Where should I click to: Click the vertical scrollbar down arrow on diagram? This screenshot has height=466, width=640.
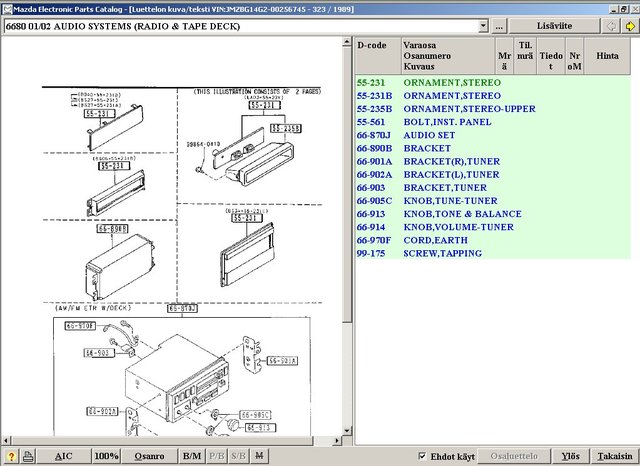pos(347,430)
